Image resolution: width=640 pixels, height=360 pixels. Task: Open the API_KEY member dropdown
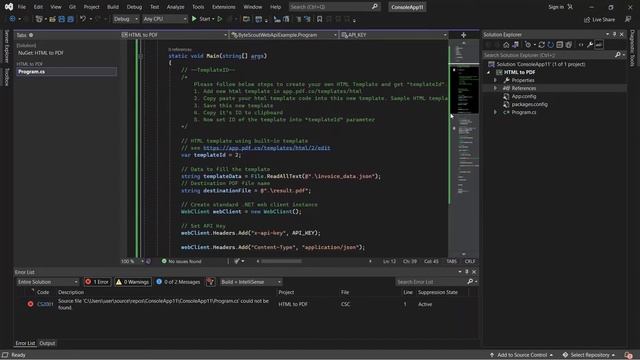(x=394, y=35)
